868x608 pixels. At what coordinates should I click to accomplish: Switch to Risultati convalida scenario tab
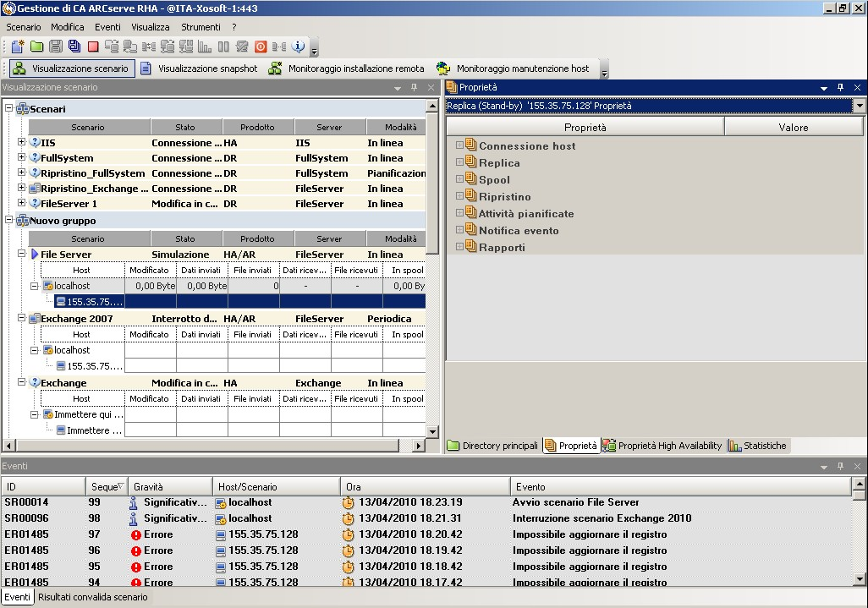[92, 597]
